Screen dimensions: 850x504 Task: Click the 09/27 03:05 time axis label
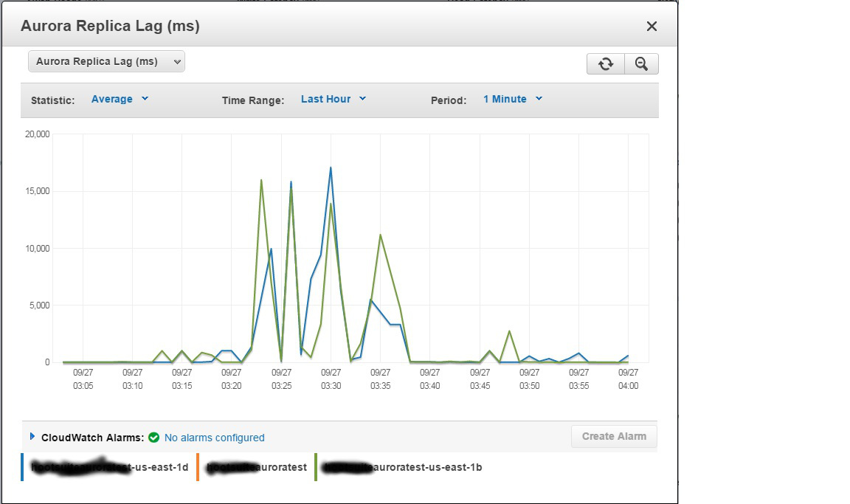click(83, 379)
